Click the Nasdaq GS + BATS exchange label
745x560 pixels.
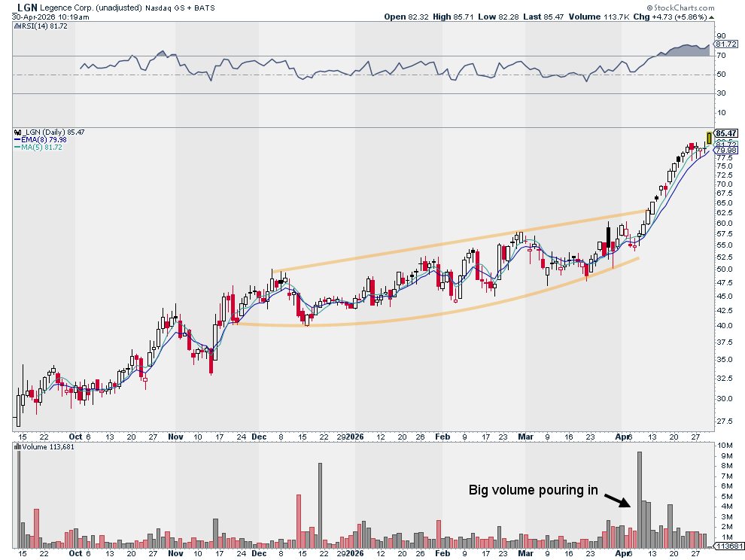coord(180,8)
